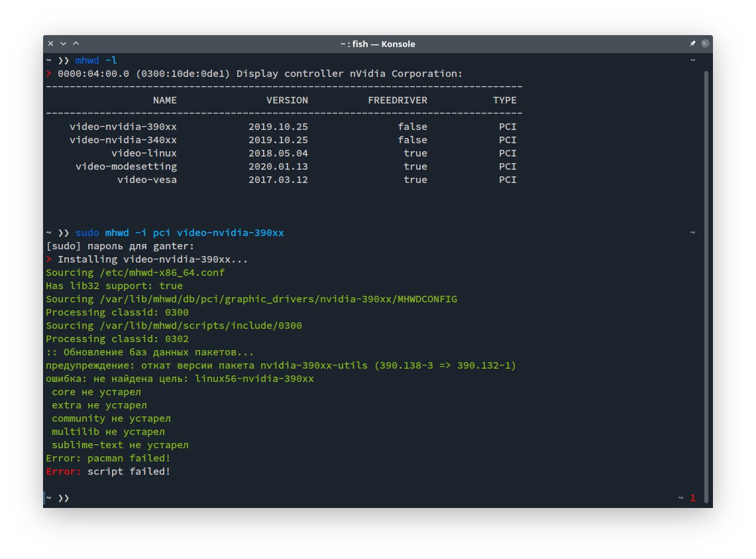Click 'Processing classid: 0300' line
Image resolution: width=756 pixels, height=559 pixels.
pos(117,312)
